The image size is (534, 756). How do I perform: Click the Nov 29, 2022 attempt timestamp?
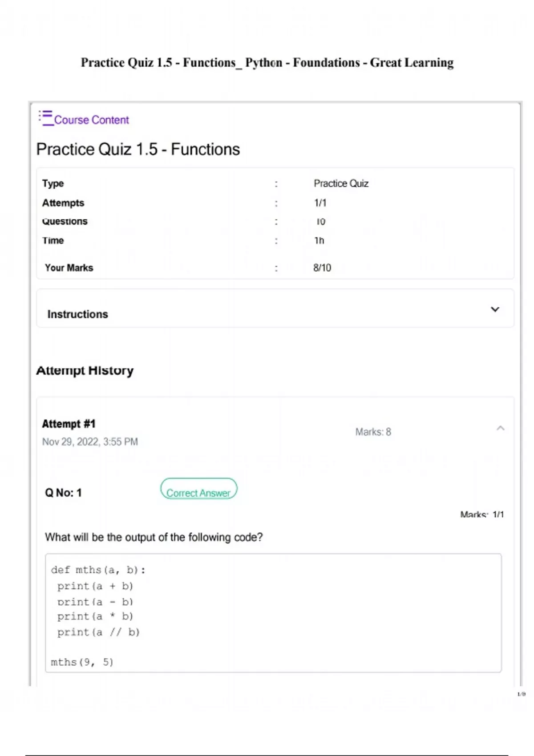click(90, 442)
